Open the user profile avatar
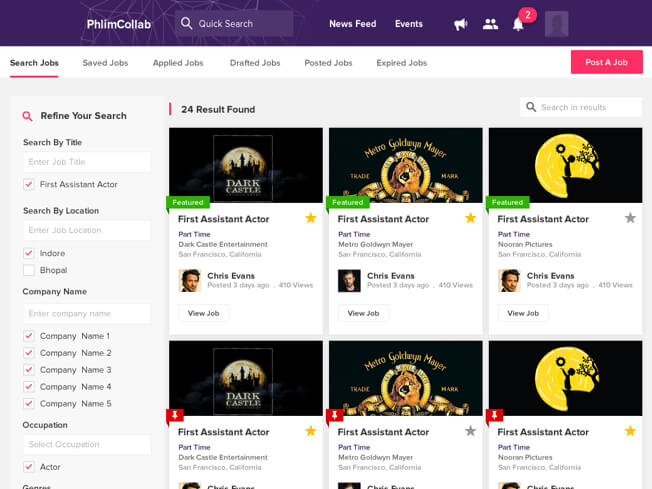The height and width of the screenshot is (489, 652). tap(556, 24)
